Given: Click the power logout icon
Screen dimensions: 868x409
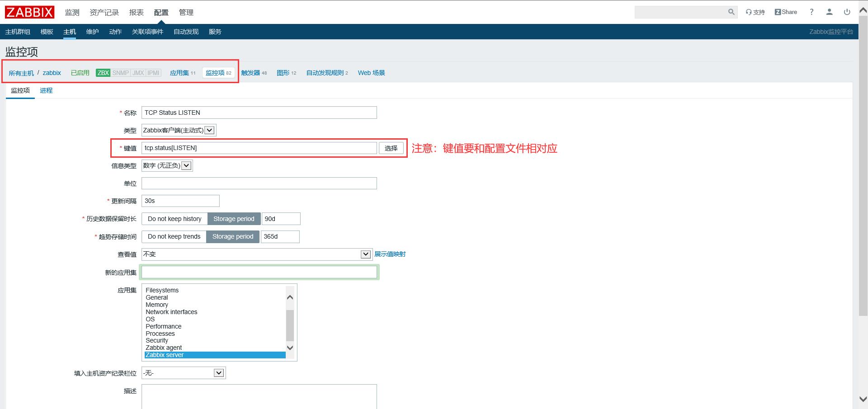Looking at the screenshot, I should [847, 12].
